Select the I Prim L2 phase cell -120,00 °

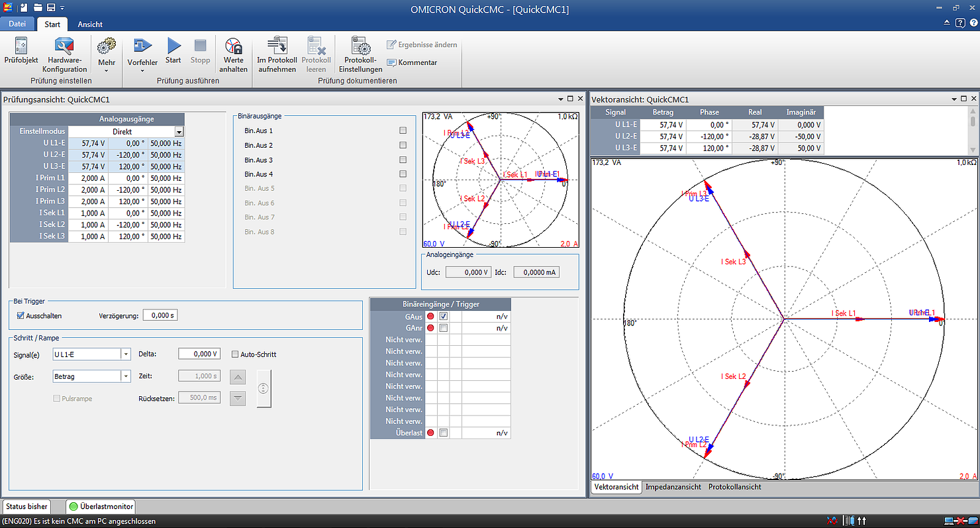coord(127,189)
